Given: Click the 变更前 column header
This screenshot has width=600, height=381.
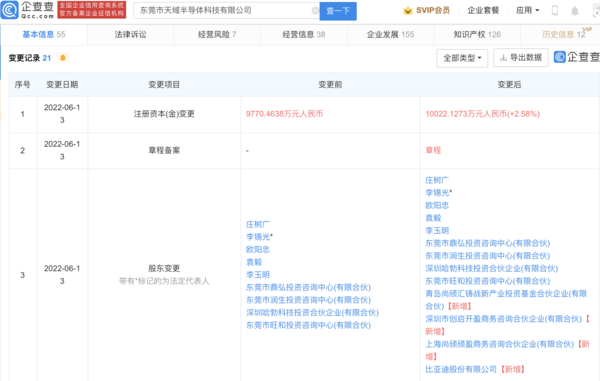Looking at the screenshot, I should (330, 85).
